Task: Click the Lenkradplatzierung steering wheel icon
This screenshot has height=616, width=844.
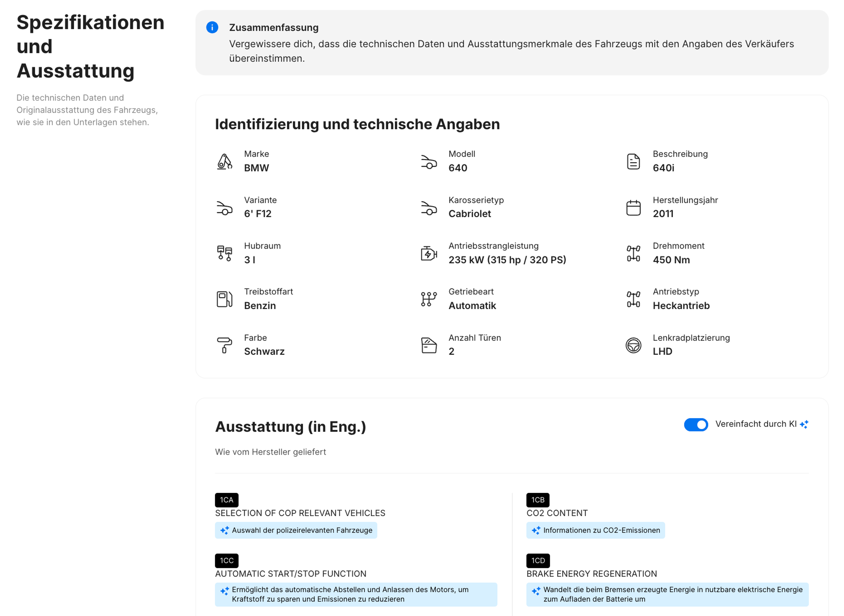Action: [x=633, y=345]
